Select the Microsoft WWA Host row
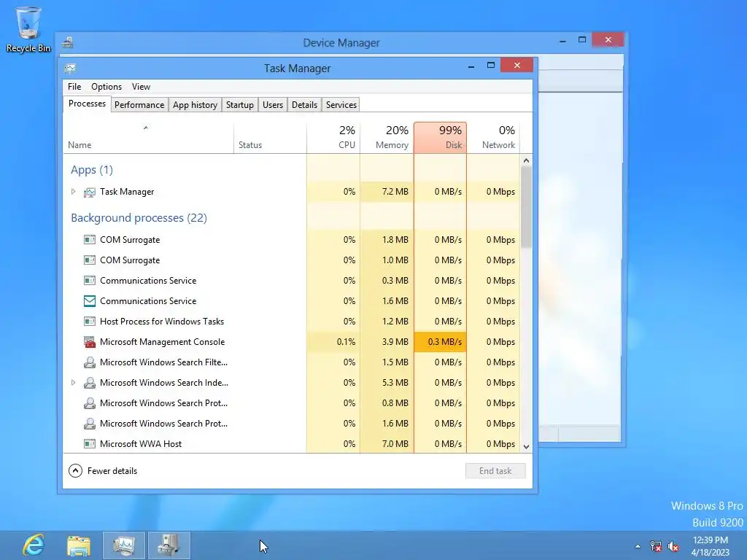 (292, 444)
